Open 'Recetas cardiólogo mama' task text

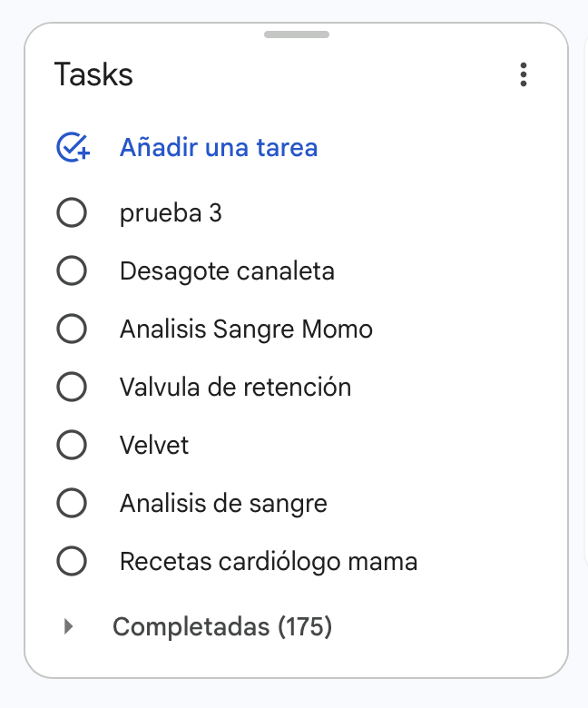(x=269, y=562)
